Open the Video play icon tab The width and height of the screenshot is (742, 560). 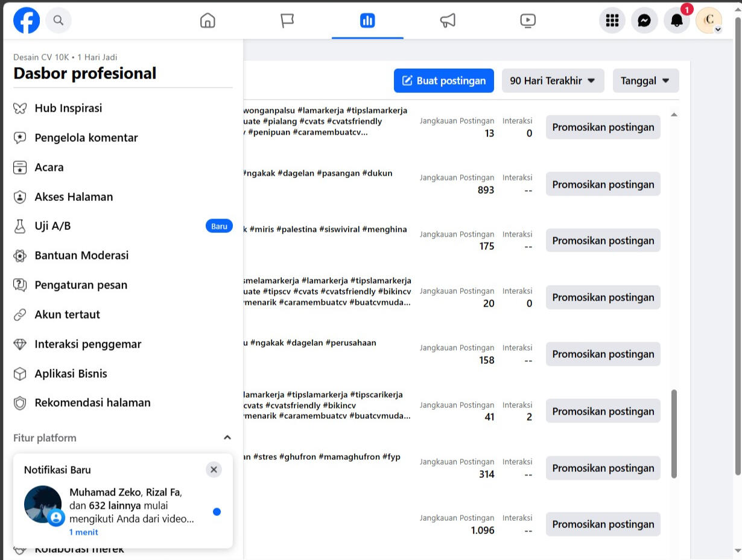[x=528, y=21]
